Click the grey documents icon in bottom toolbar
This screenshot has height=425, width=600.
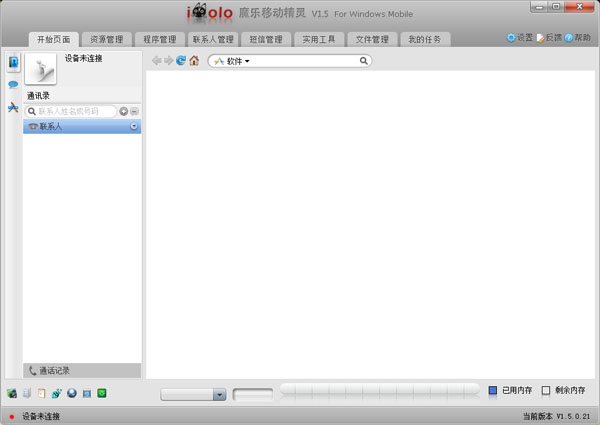27,393
